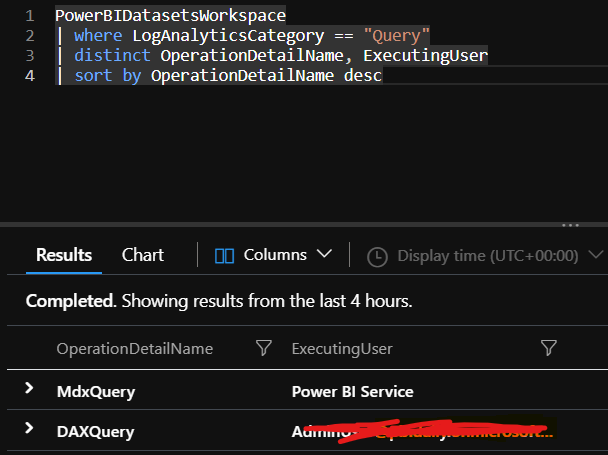Click the Completed status message
This screenshot has height=455, width=608.
(219, 301)
